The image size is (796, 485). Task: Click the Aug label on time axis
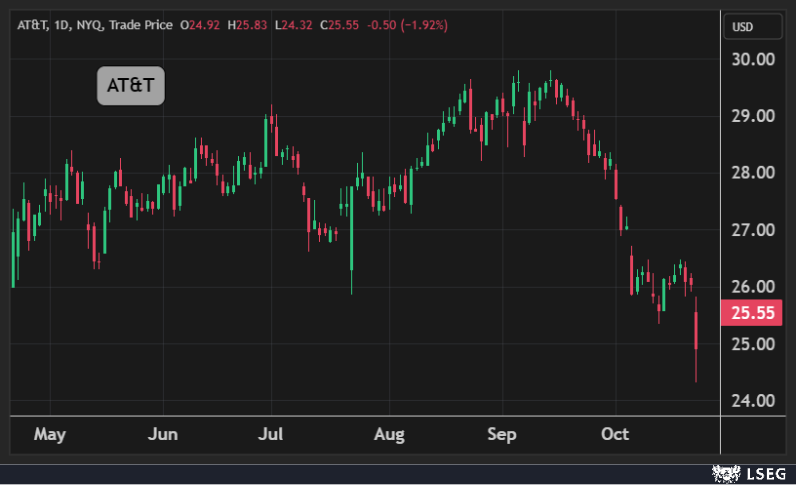(389, 434)
